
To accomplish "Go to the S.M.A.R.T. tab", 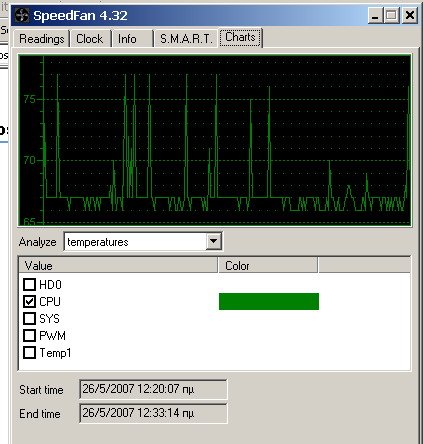I will click(x=185, y=39).
